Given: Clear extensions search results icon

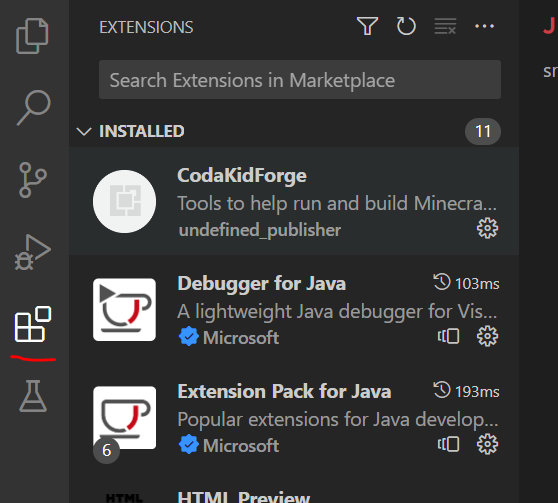Looking at the screenshot, I should (x=445, y=26).
